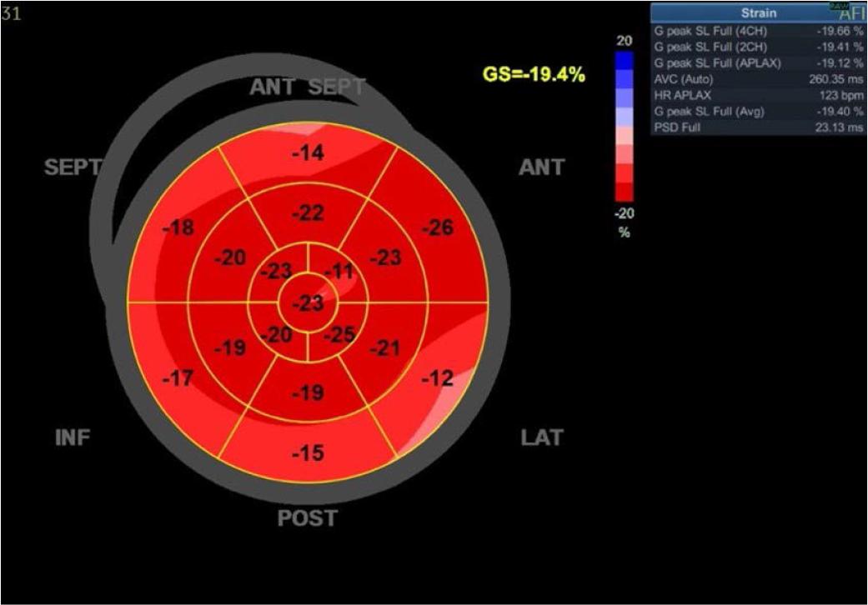Click the POST basal segment showing -15

[307, 452]
